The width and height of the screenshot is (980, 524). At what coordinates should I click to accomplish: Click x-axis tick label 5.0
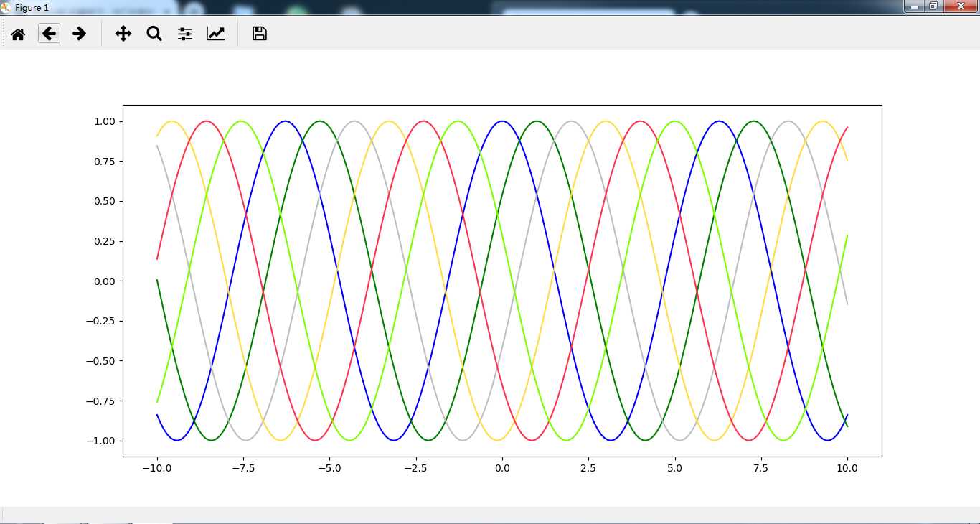coord(674,468)
